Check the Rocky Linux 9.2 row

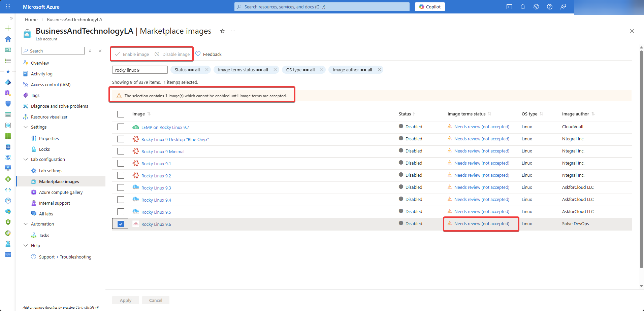(121, 175)
